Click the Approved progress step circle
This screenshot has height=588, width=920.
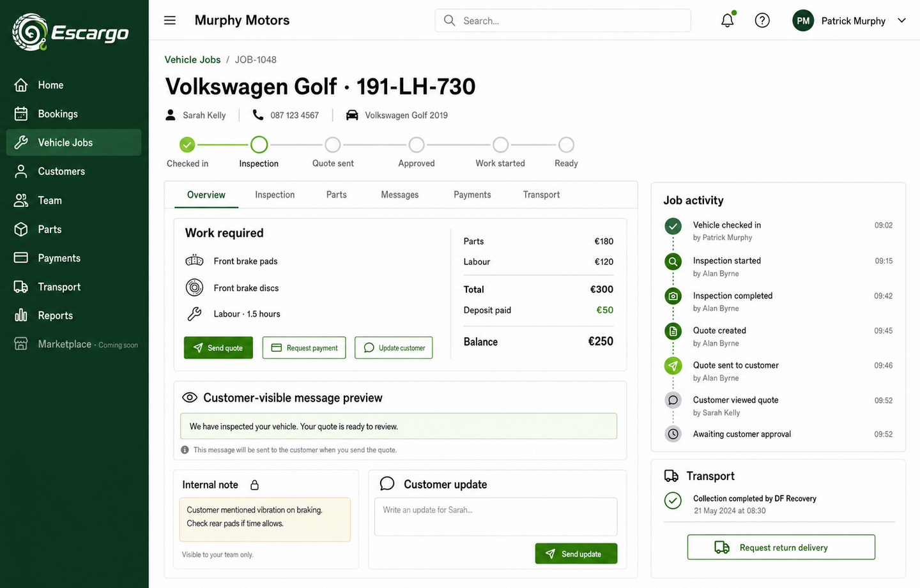(x=417, y=145)
